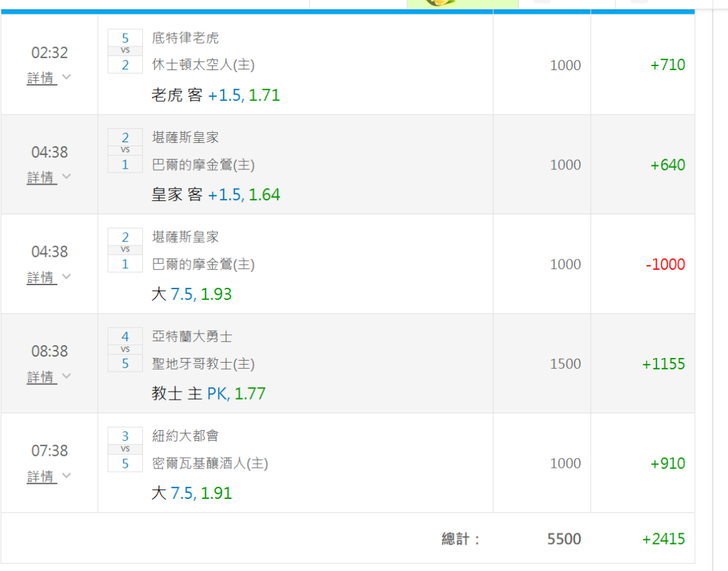
Task: Click bet line 教士 主 PK, 1.77
Action: coord(208,394)
